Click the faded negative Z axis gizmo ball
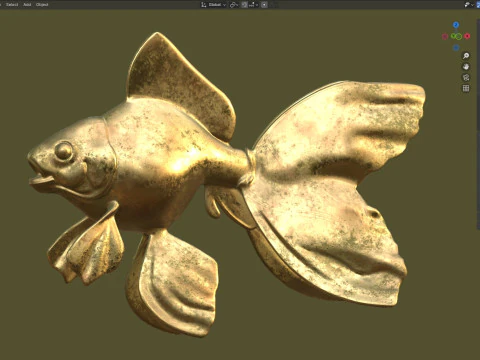This screenshot has height=360, width=480. (x=456, y=48)
